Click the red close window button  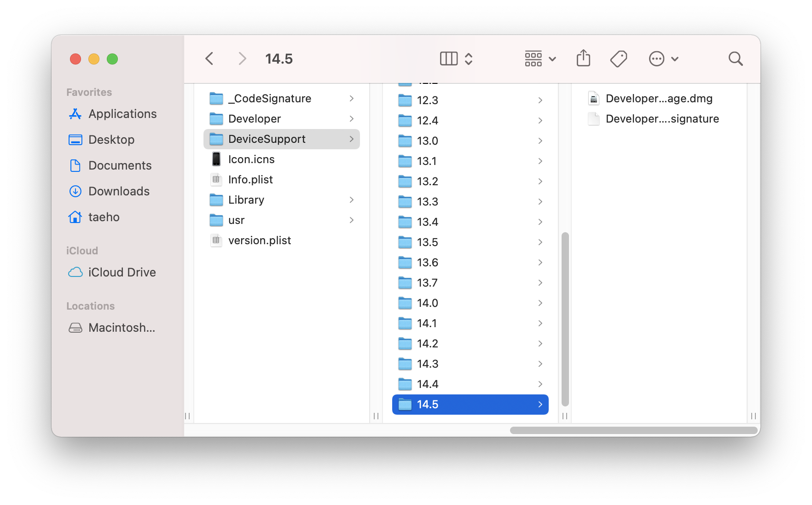coord(75,59)
